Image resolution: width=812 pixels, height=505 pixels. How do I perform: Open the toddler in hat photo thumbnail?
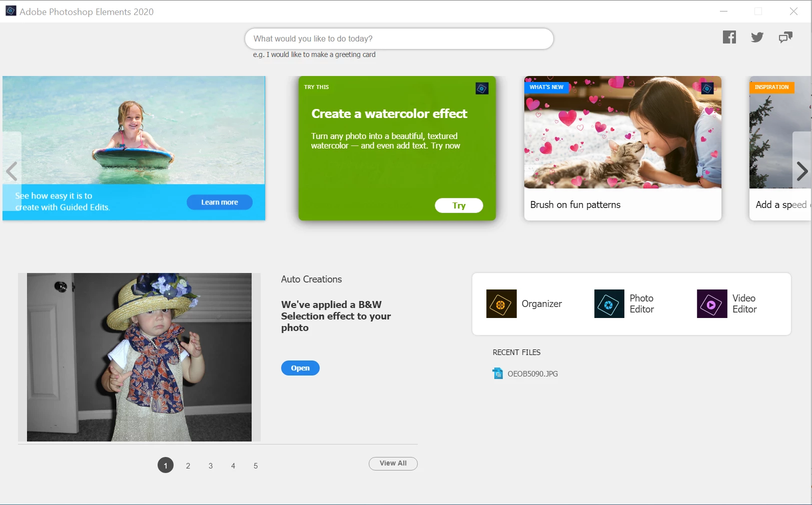(x=139, y=357)
